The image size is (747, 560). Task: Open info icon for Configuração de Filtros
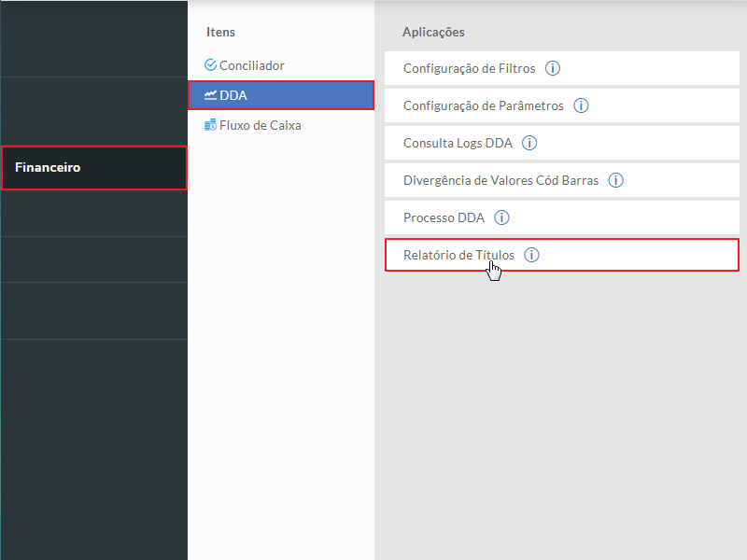coord(552,68)
